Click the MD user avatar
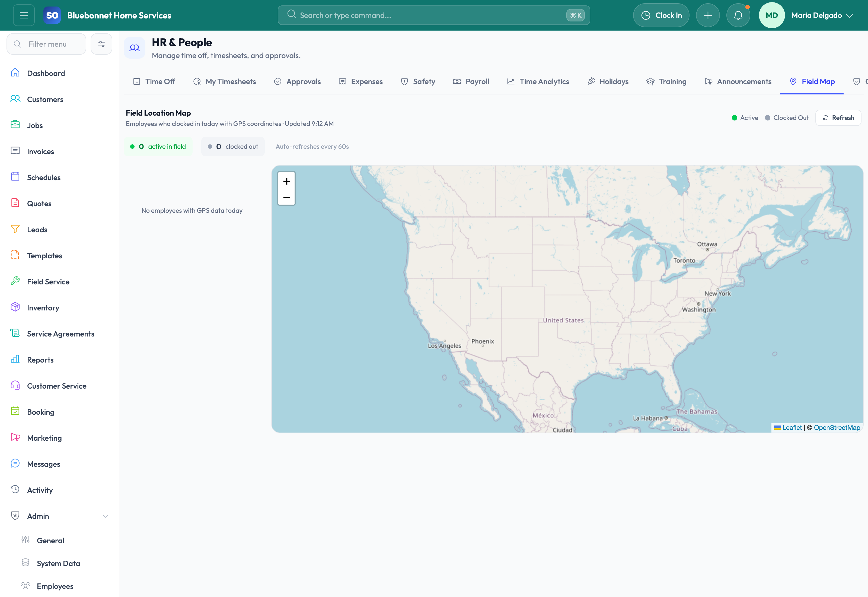This screenshot has width=868, height=597. click(771, 15)
